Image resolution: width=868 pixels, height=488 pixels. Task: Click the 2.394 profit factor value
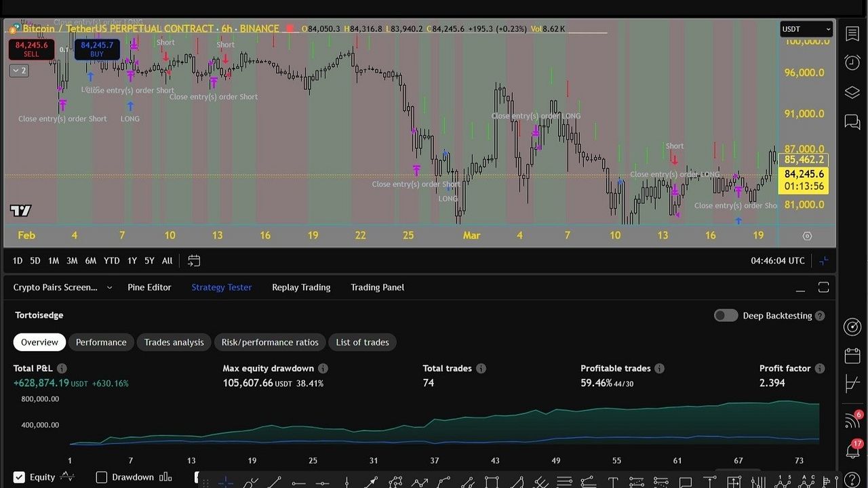(772, 383)
